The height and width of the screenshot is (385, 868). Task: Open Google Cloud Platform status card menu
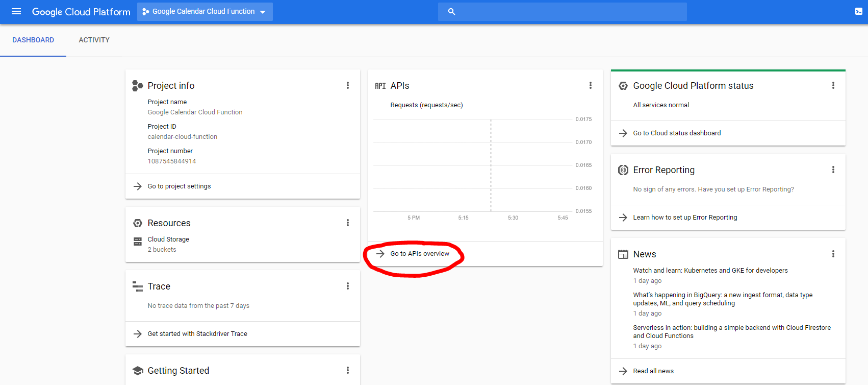[x=833, y=85]
